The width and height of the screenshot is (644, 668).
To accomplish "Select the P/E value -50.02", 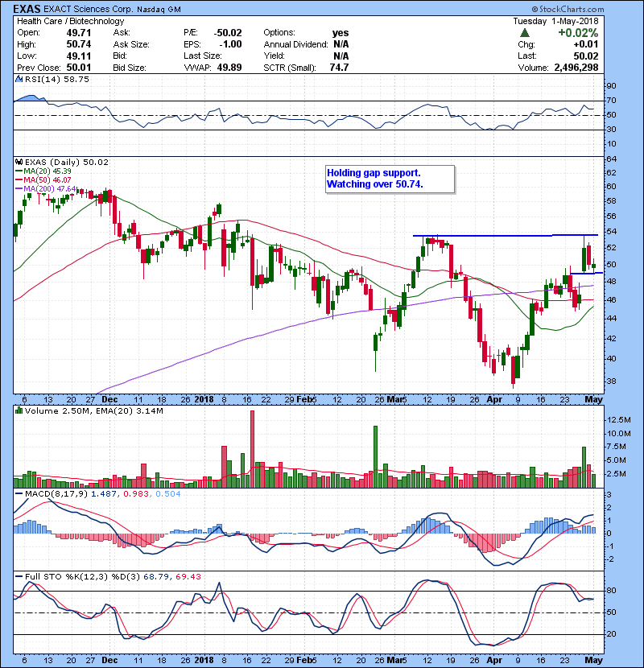I will coord(228,33).
